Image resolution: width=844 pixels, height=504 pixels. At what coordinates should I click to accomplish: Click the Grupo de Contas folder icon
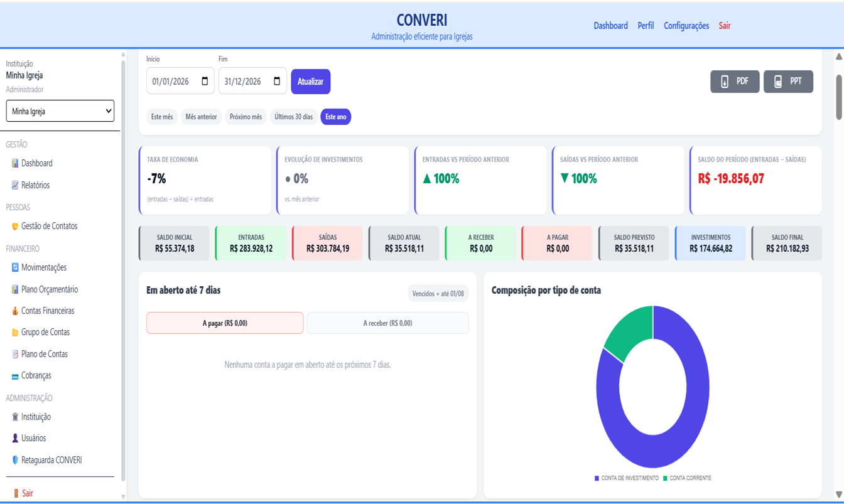(15, 332)
